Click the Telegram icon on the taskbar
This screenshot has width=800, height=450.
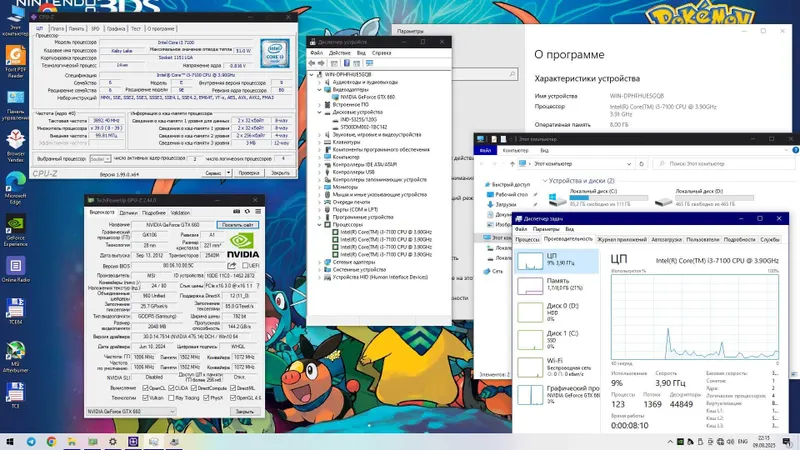(x=31, y=442)
